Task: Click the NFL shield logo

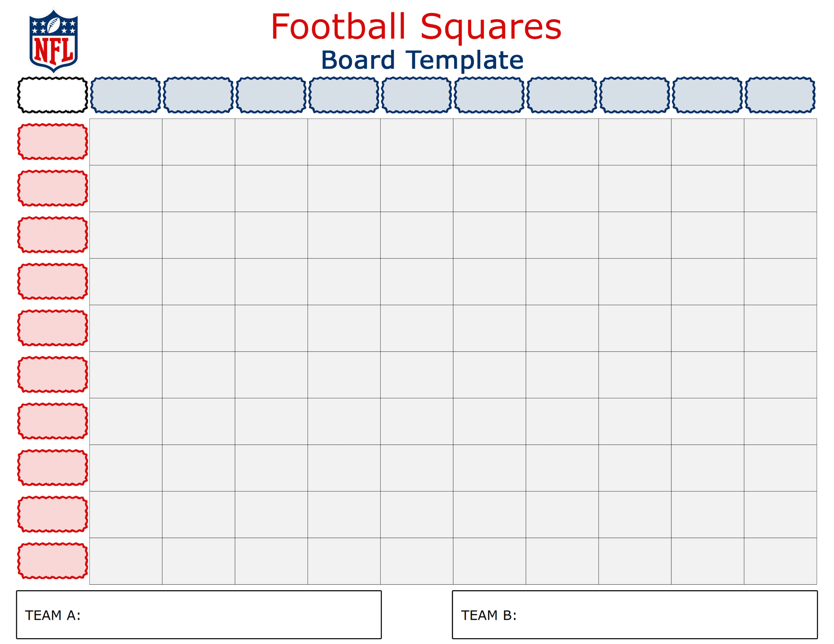Action: 53,40
